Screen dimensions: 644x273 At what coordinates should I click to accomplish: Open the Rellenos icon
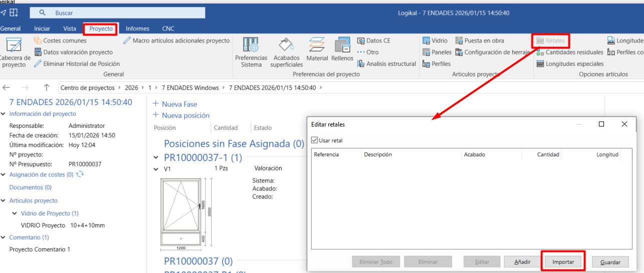342,45
